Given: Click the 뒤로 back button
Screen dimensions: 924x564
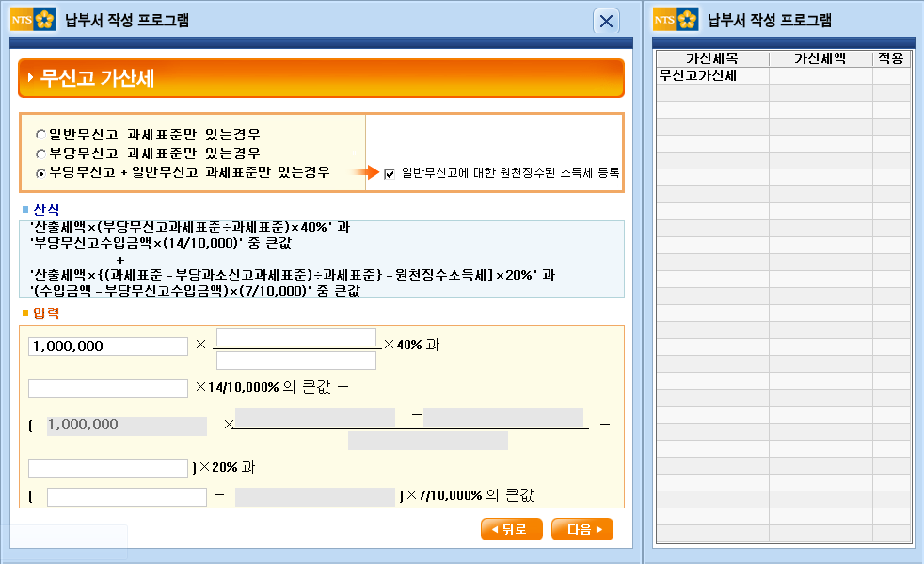Looking at the screenshot, I should pyautogui.click(x=512, y=529).
